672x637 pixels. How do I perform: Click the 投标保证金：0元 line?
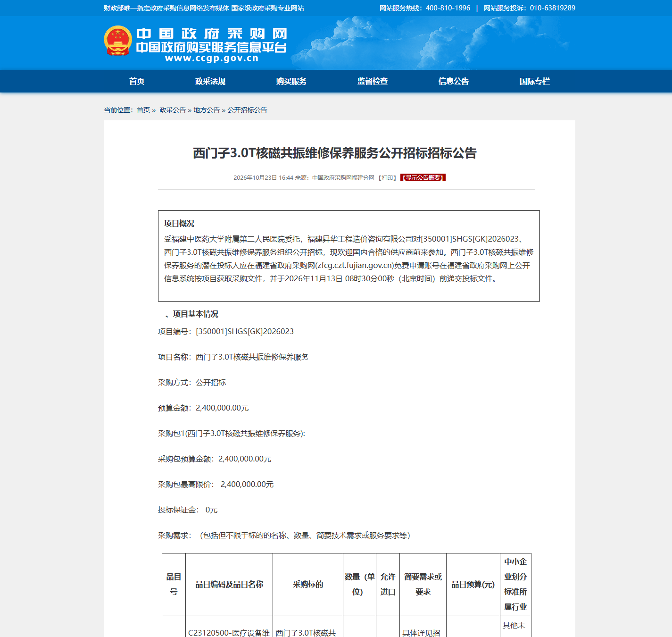tap(188, 510)
